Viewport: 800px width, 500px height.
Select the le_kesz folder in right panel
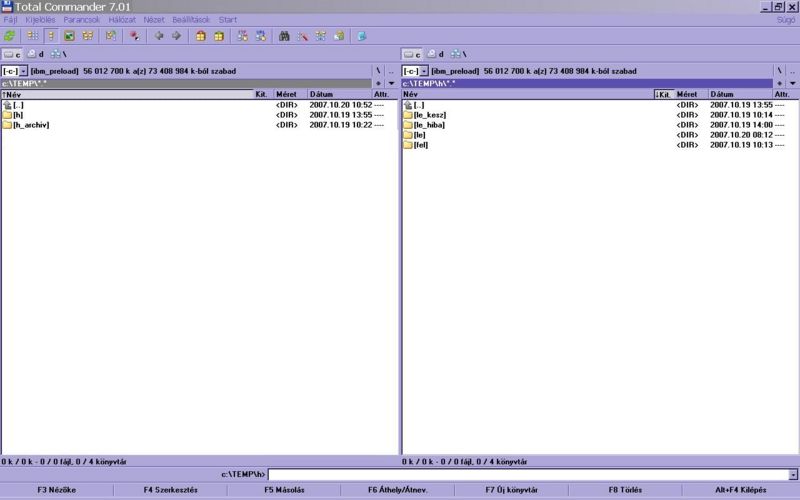click(x=430, y=115)
